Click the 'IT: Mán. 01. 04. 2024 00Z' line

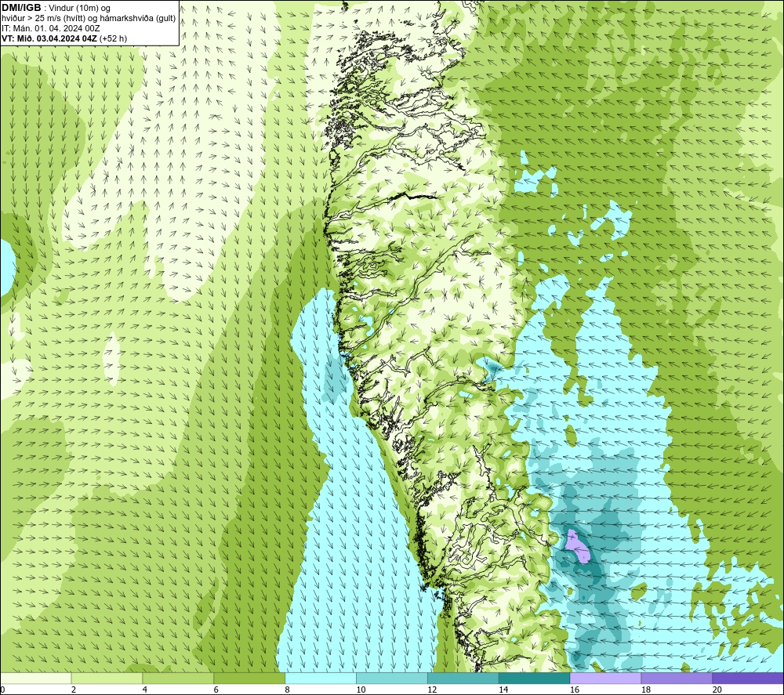50,28
